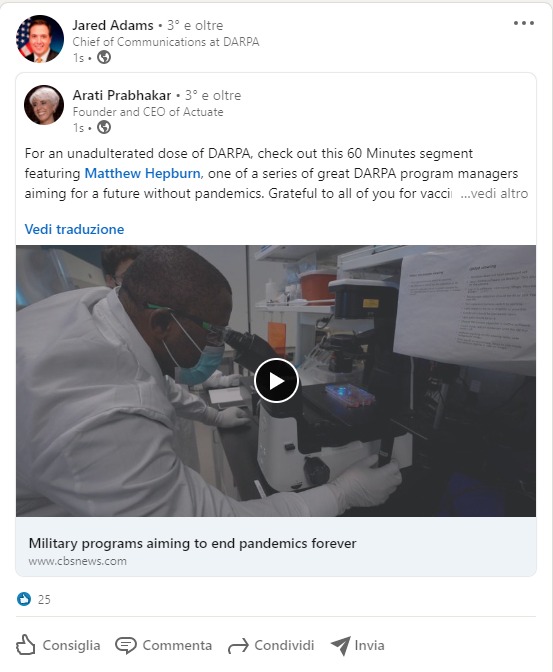Image resolution: width=553 pixels, height=672 pixels.
Task: Click "Chief of Communications at DARPA" subtitle
Action: 166,42
